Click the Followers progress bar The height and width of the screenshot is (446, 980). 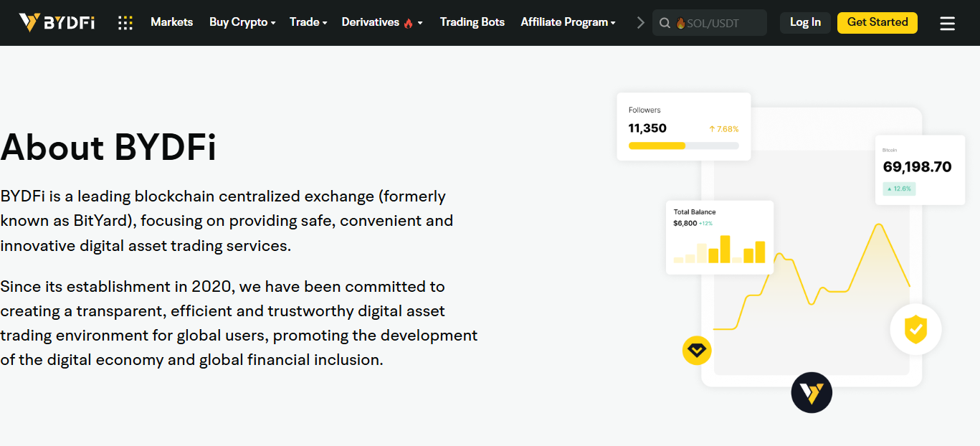(x=683, y=146)
